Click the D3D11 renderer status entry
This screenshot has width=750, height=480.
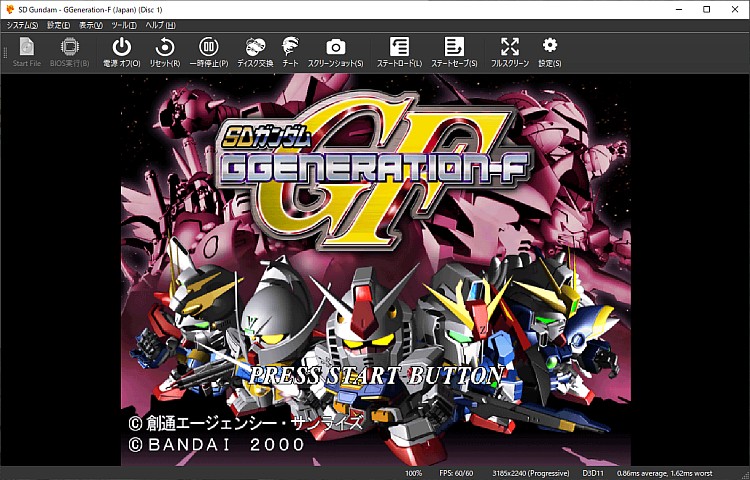point(593,473)
